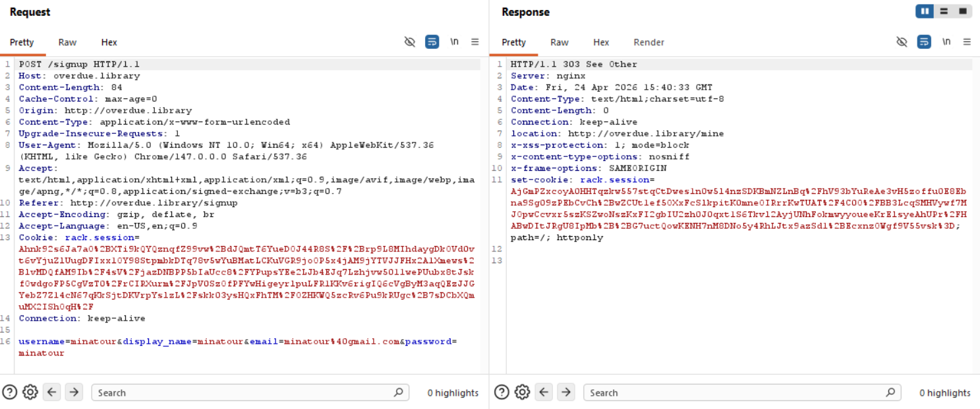Viewport: 980px width, 409px height.
Task: Open the Raw tab in Response
Action: point(560,42)
